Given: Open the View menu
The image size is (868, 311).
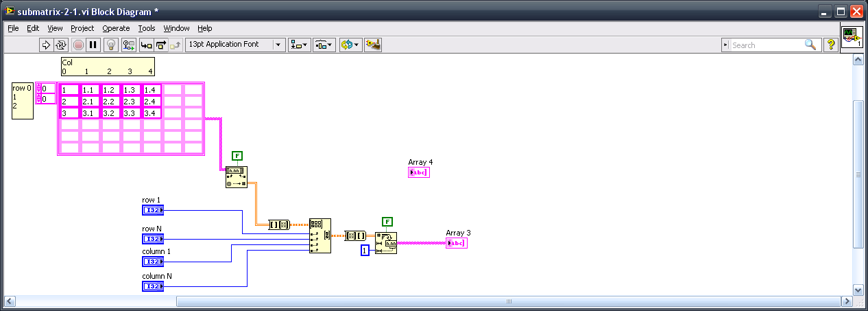Looking at the screenshot, I should pyautogui.click(x=55, y=28).
